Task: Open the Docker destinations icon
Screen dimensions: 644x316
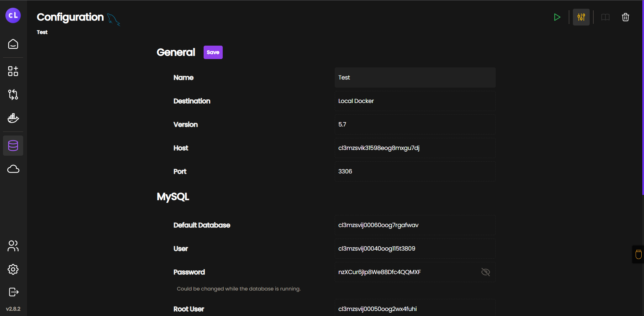Action: pyautogui.click(x=13, y=118)
